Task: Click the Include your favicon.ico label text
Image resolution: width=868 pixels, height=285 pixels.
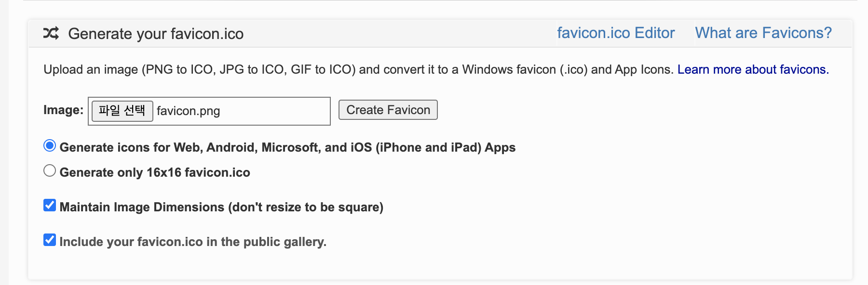Action: point(193,242)
